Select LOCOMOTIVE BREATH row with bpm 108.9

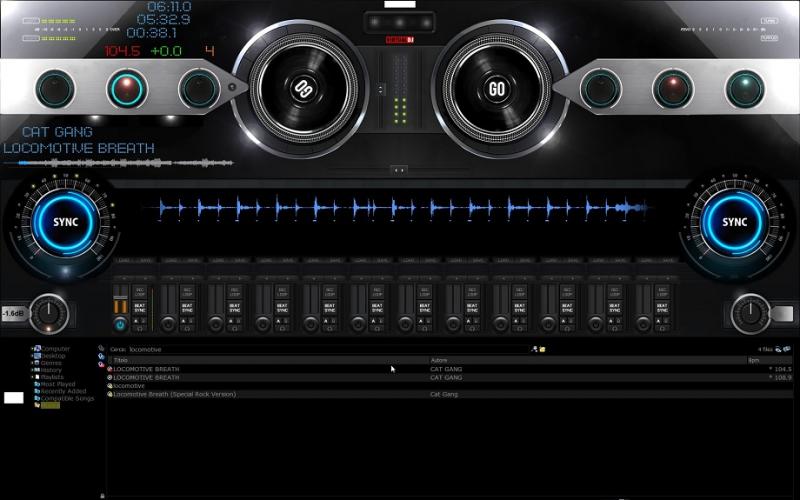[449, 378]
